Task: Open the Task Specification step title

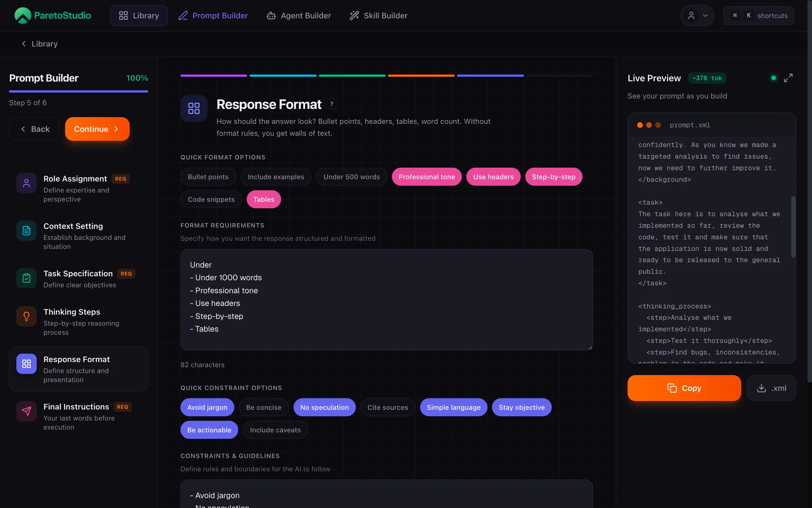Action: pos(78,273)
